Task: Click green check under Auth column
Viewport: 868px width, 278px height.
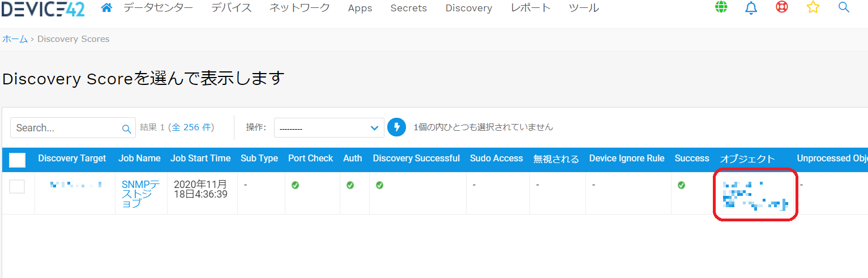Action: [x=350, y=185]
